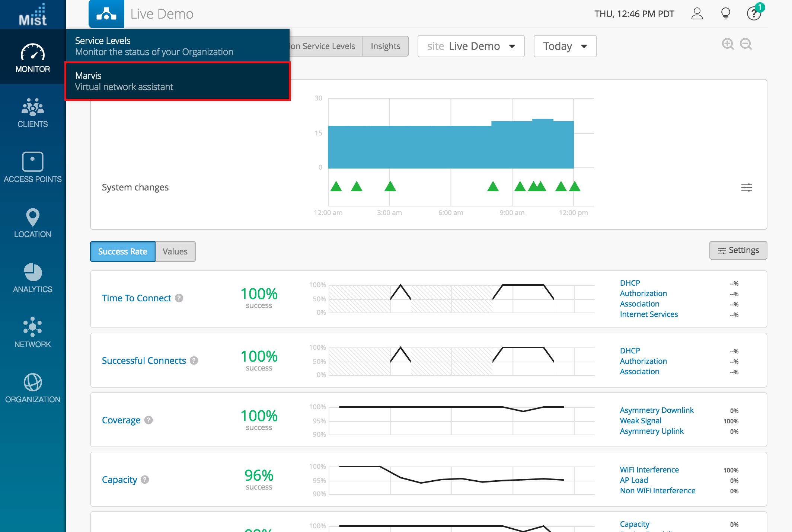Go to Access Points in sidebar

[x=33, y=167]
